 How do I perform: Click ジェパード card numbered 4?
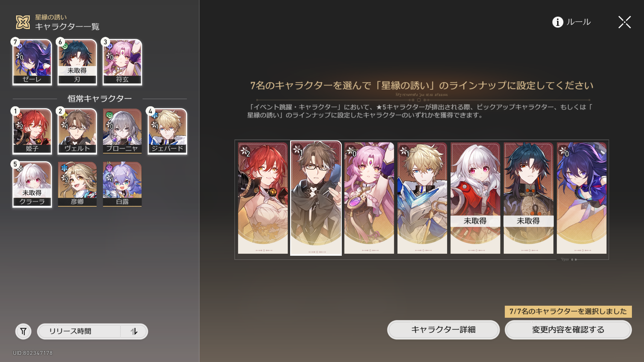(x=167, y=131)
